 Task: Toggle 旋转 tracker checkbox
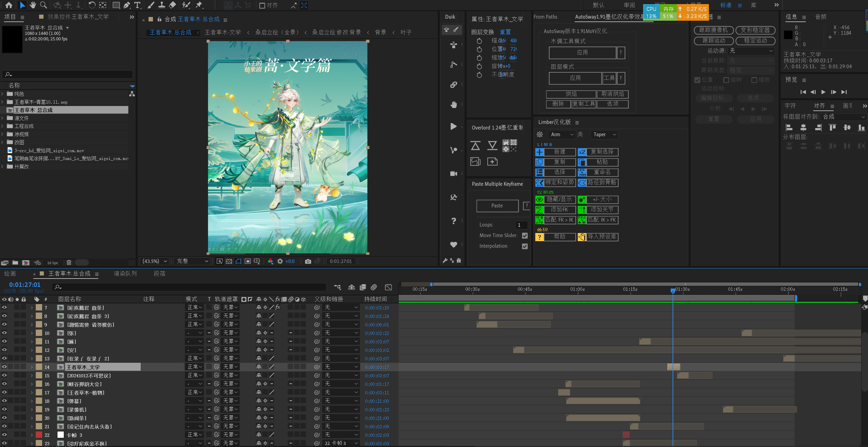click(726, 80)
